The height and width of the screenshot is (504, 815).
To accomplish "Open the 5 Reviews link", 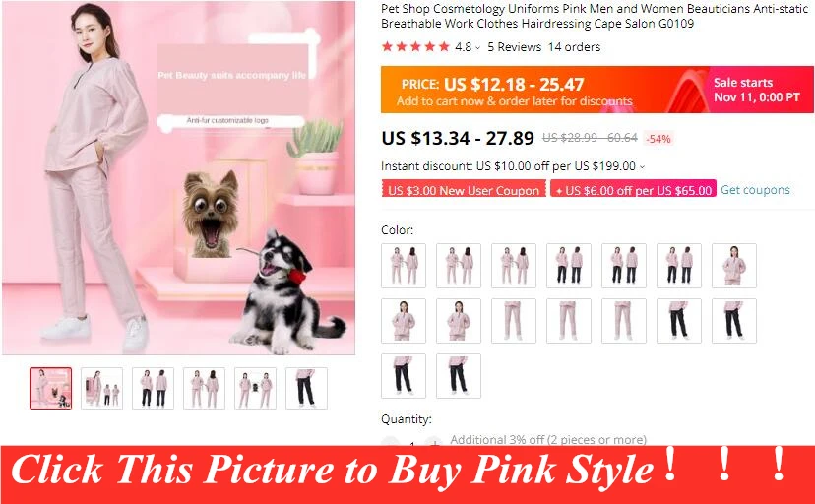I will pos(514,47).
